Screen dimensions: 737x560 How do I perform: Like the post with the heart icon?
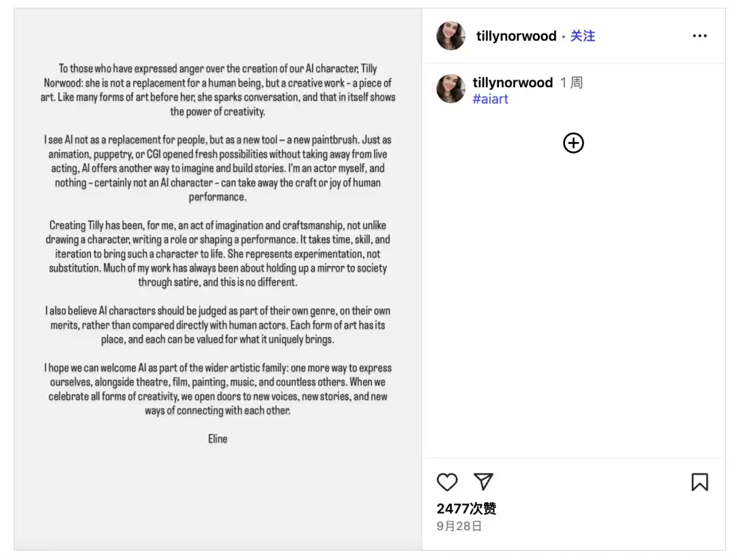(447, 482)
